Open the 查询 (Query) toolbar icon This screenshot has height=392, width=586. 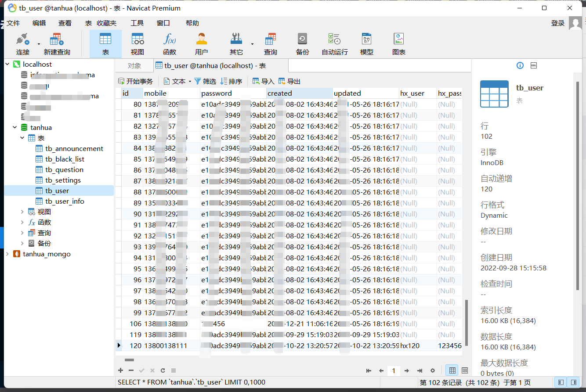pyautogui.click(x=271, y=44)
